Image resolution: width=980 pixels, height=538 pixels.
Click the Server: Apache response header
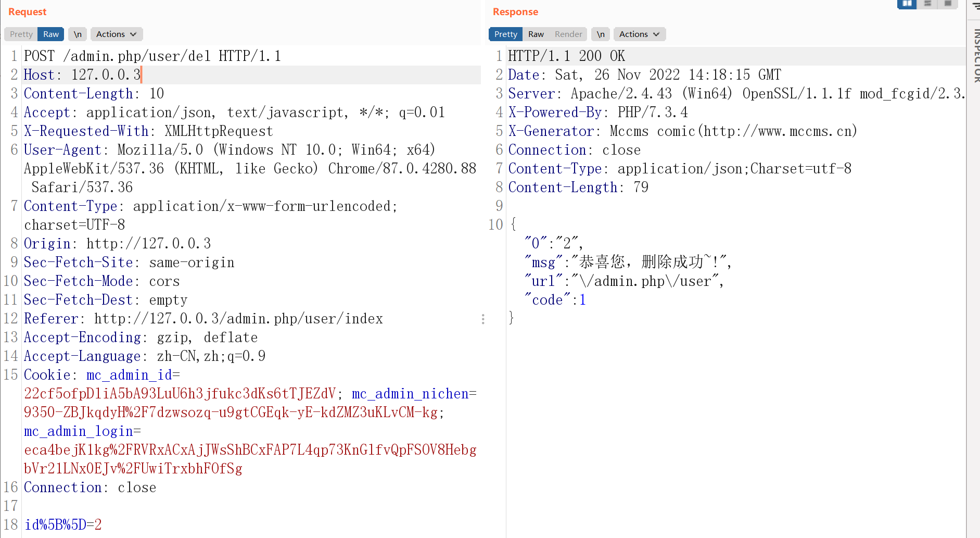click(736, 94)
